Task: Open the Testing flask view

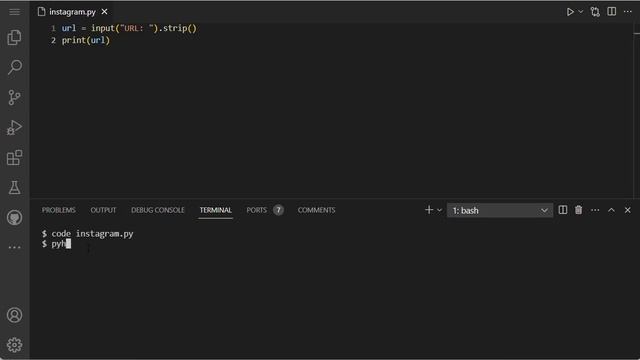Action: click(x=14, y=188)
